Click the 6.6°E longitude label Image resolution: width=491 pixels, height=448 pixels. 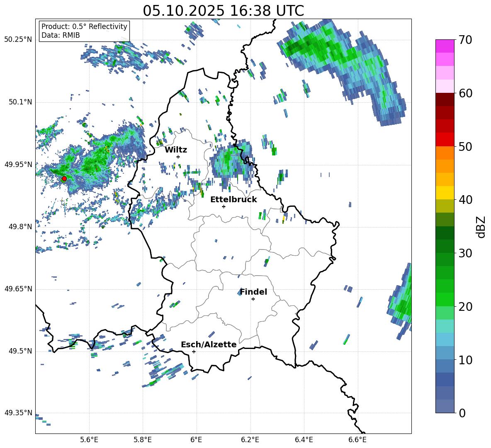pyautogui.click(x=357, y=440)
